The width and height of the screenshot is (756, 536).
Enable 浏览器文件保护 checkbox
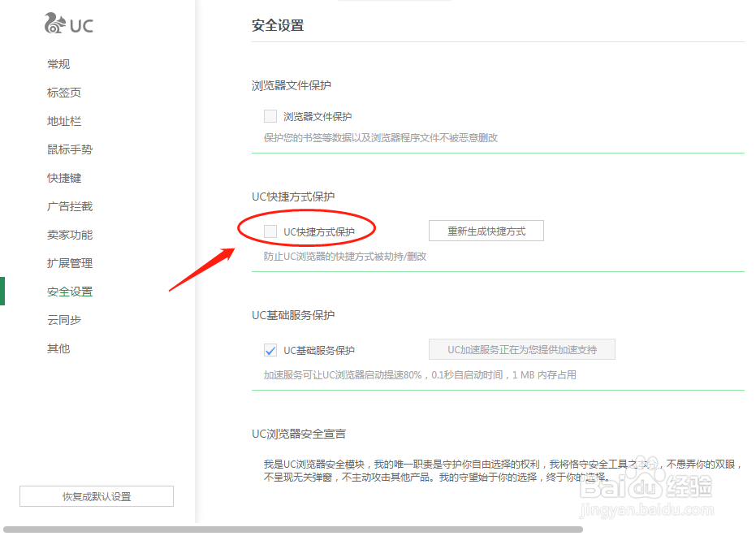click(x=270, y=116)
